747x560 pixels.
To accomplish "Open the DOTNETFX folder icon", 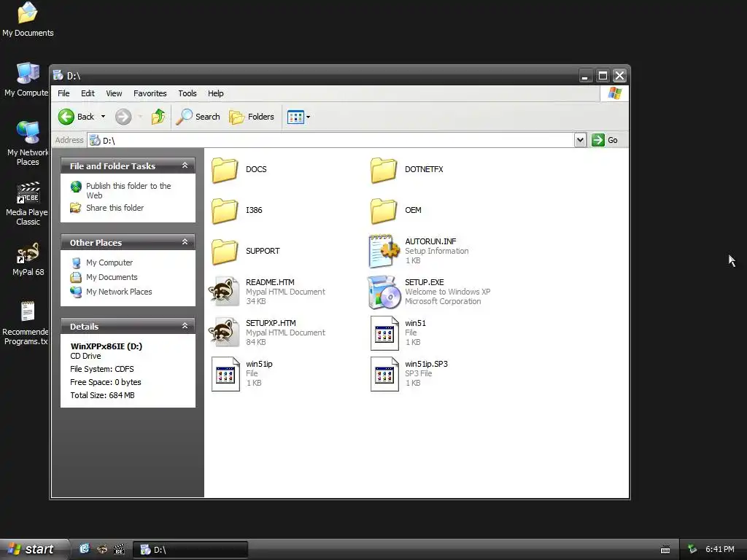I will [384, 170].
